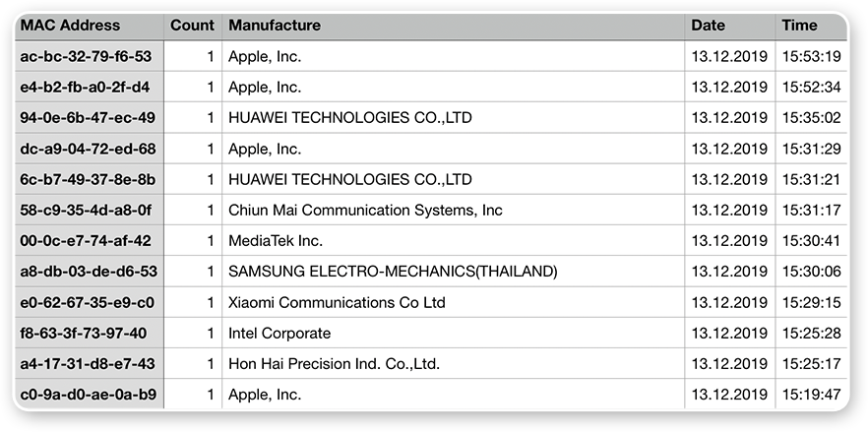Click Xiaomi Communications Co Ltd cell
Screen dimensions: 868x432
coord(337,302)
